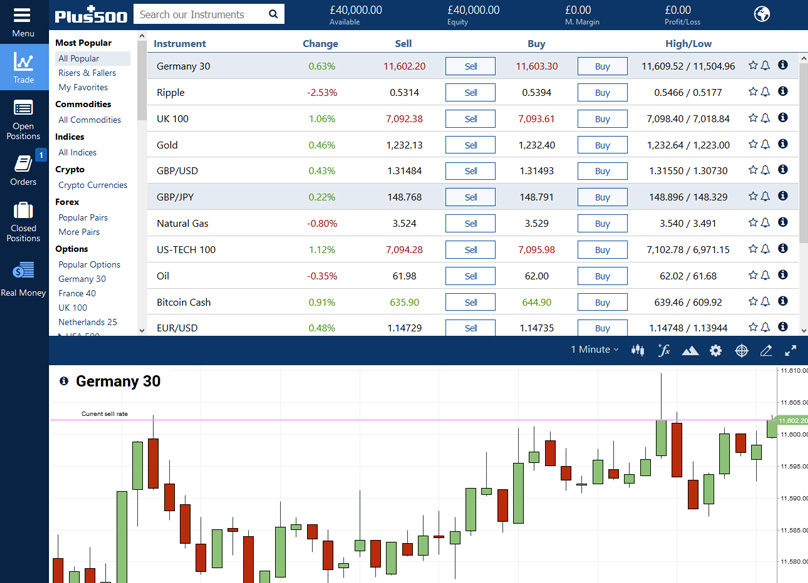Open the 1 Minute timeframe dropdown
The width and height of the screenshot is (808, 583).
pyautogui.click(x=594, y=349)
